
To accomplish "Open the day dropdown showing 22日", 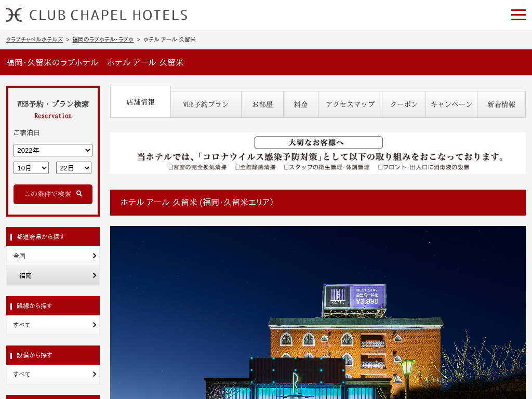I will point(74,168).
